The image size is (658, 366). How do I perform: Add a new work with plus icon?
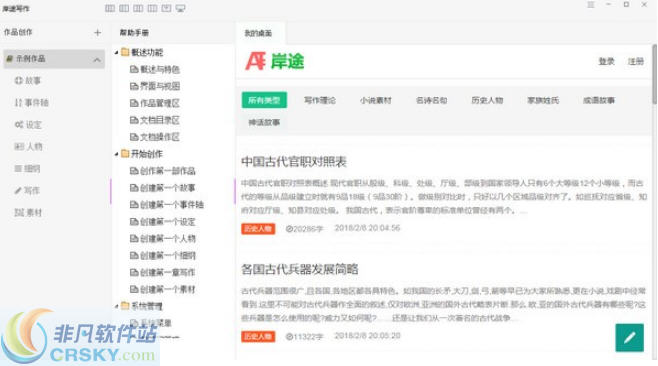(97, 32)
